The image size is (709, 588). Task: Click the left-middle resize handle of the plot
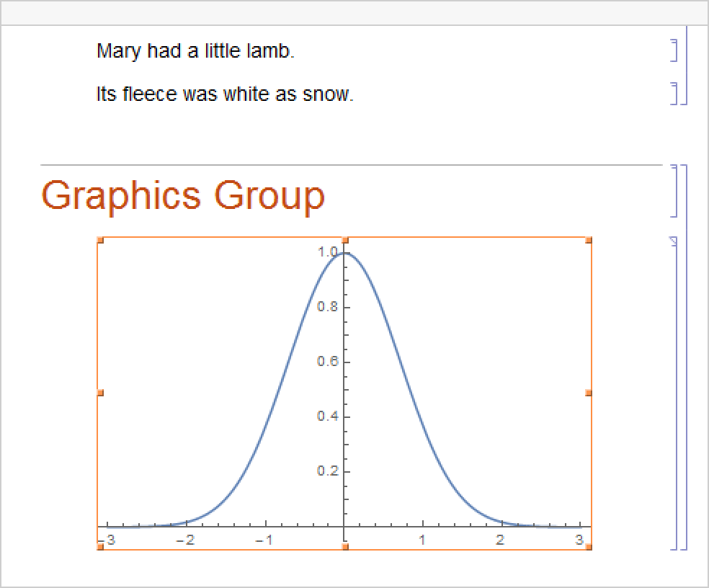(x=100, y=393)
